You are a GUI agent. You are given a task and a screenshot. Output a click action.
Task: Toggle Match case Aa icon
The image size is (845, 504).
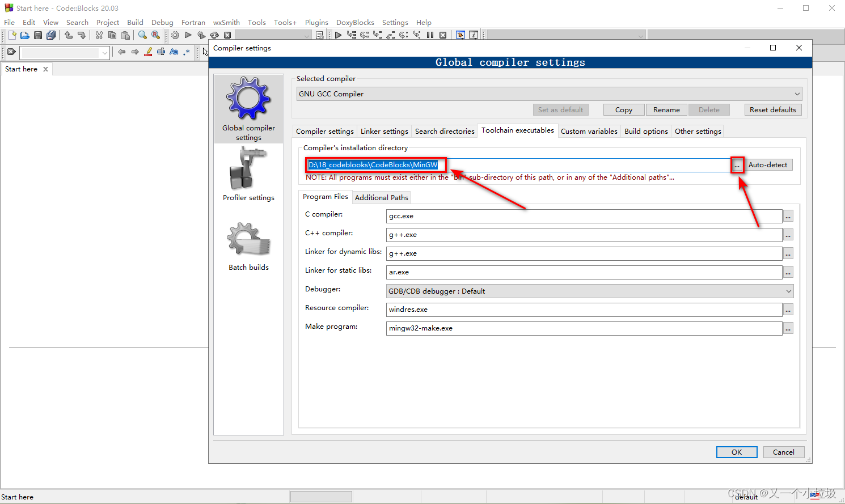[x=174, y=52]
